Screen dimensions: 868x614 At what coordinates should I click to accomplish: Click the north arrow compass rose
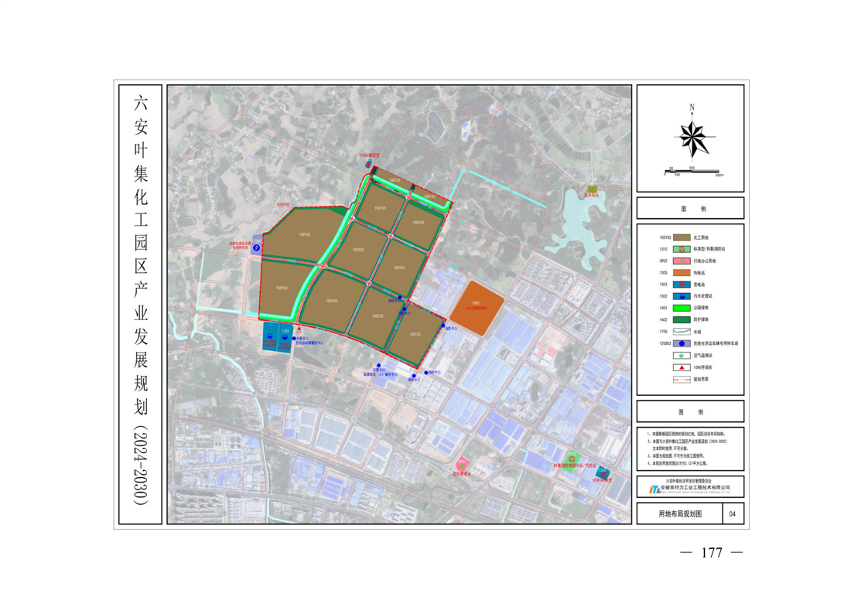click(692, 136)
